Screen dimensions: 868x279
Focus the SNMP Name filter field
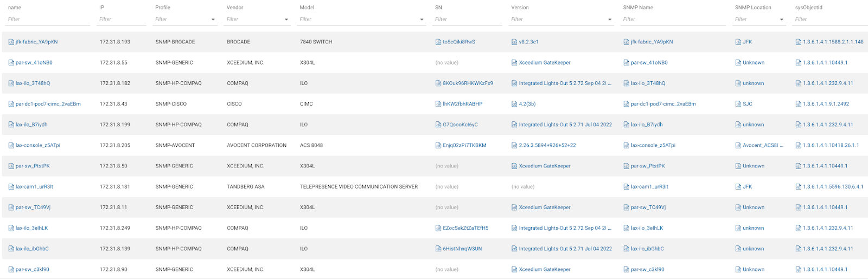pos(674,20)
